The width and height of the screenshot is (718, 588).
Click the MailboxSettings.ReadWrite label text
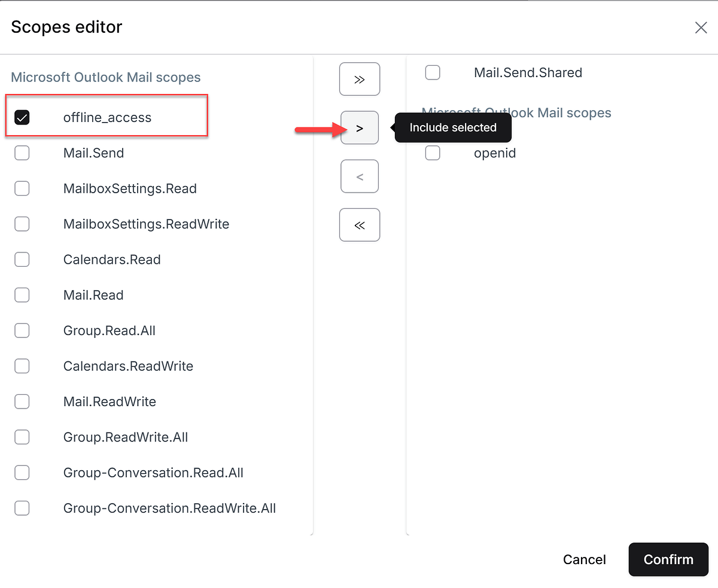pyautogui.click(x=147, y=224)
